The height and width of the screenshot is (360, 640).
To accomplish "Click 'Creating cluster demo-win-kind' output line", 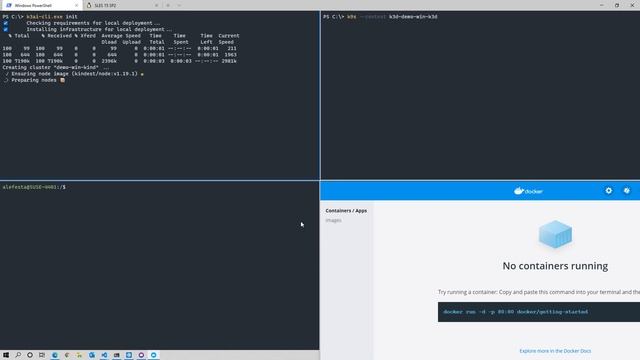I will (x=56, y=67).
